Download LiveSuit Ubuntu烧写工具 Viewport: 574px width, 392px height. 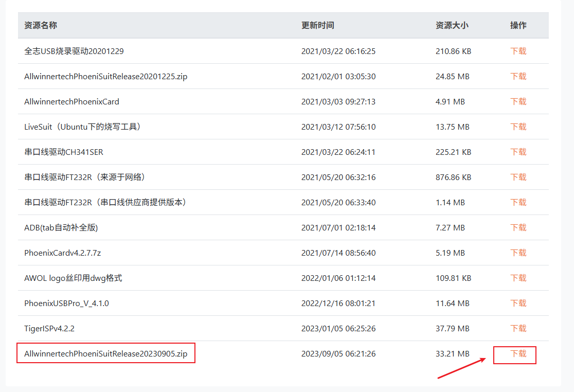click(x=517, y=127)
